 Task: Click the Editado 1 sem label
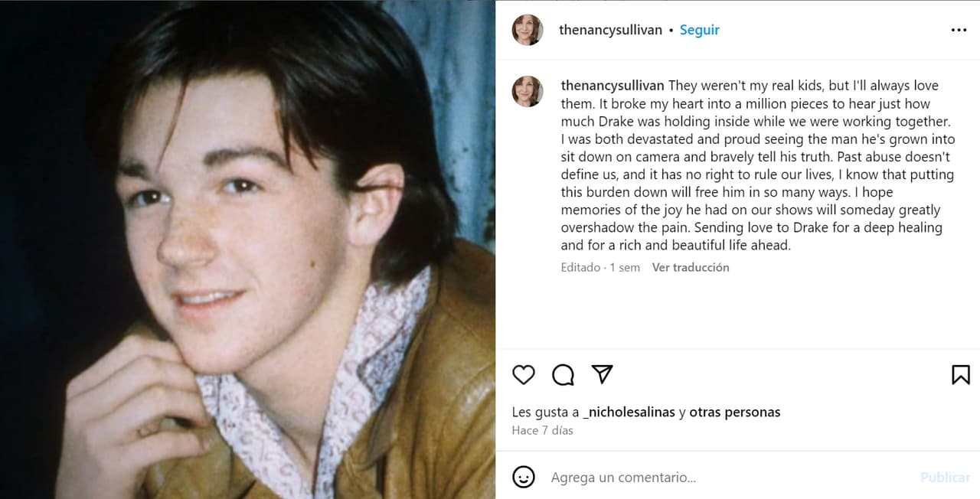[x=600, y=267]
